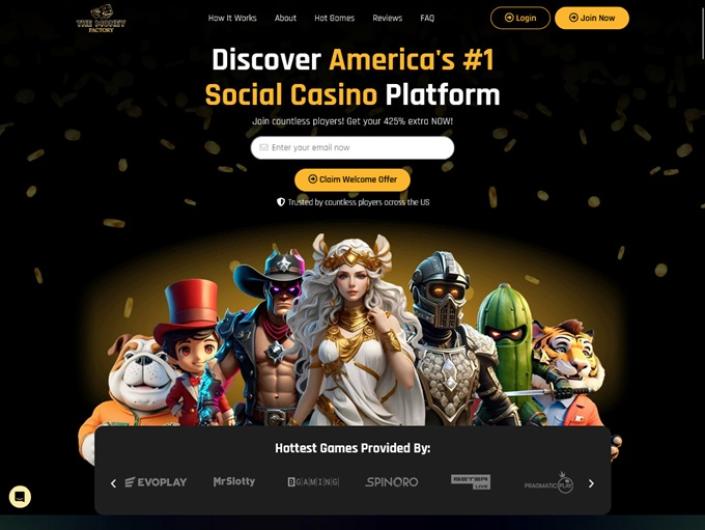This screenshot has height=530, width=705.
Task: Focus the email input field
Action: pos(352,147)
